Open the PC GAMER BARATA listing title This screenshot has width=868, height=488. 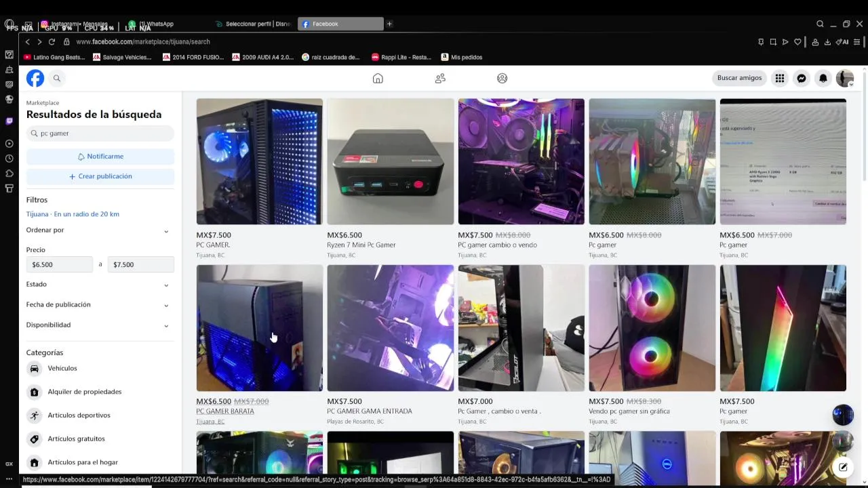[225, 411]
